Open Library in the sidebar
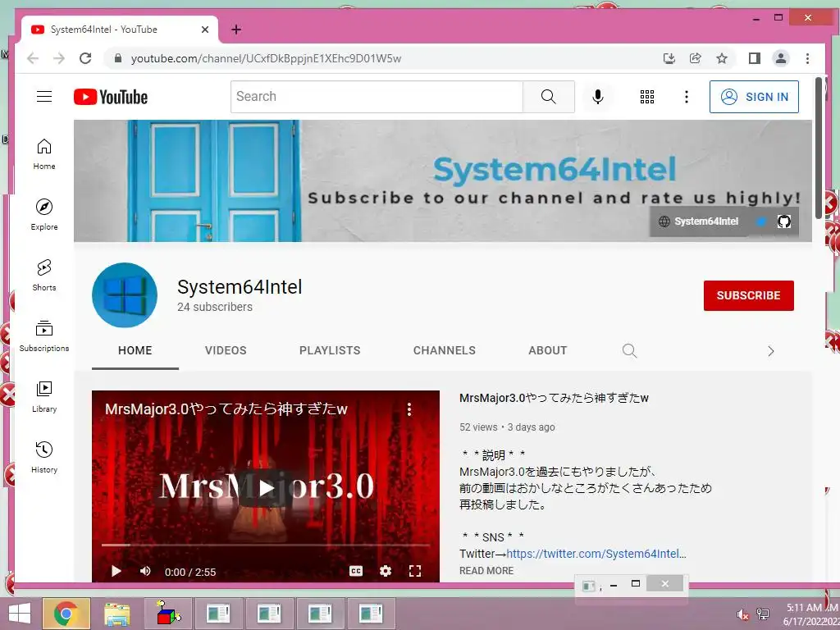This screenshot has height=630, width=840. click(x=44, y=396)
